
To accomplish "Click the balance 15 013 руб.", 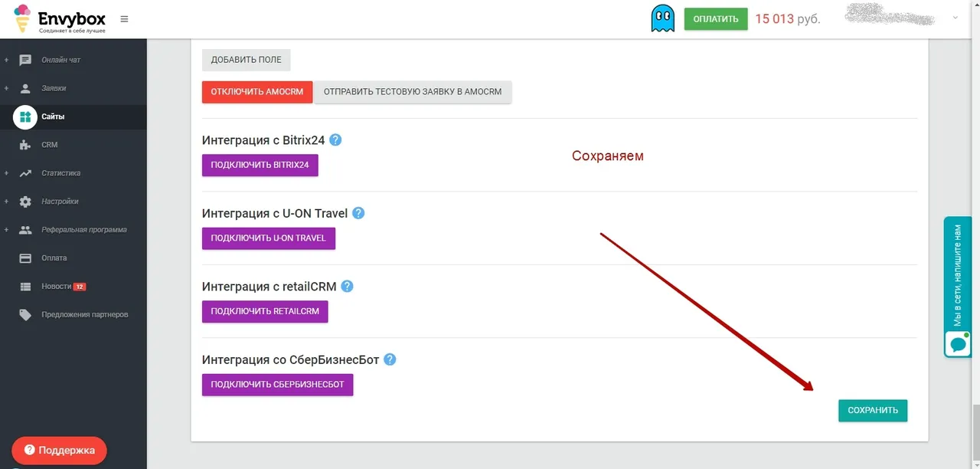I will tap(787, 19).
